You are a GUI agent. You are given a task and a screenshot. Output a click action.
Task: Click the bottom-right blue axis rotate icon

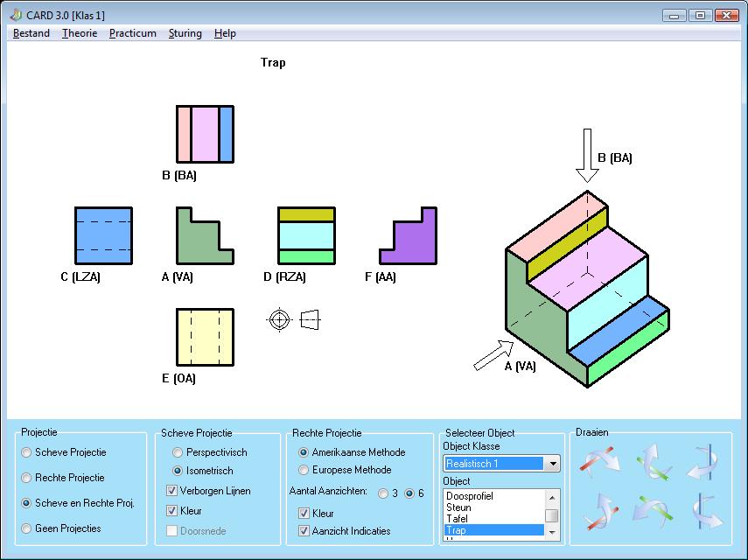click(x=704, y=511)
